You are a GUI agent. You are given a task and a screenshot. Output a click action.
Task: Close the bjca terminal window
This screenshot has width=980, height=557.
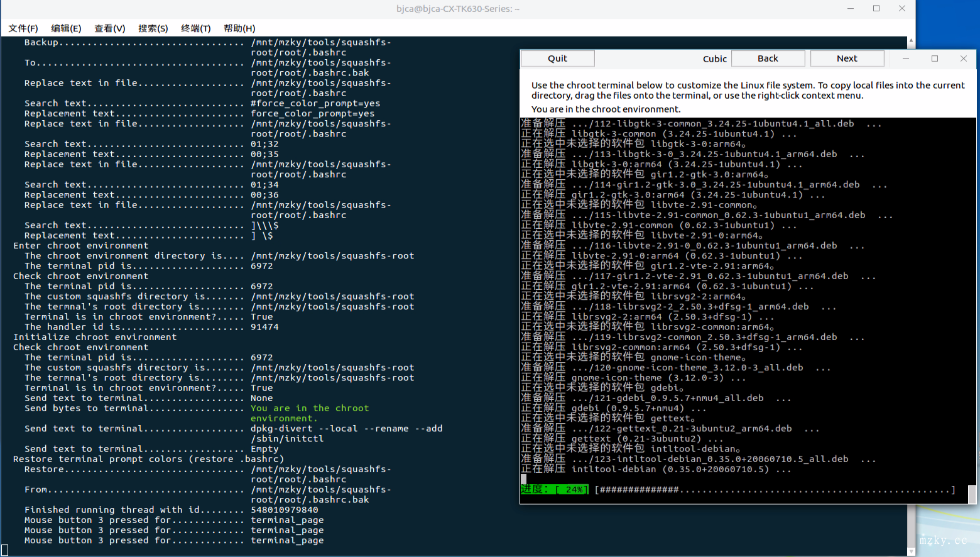point(902,9)
